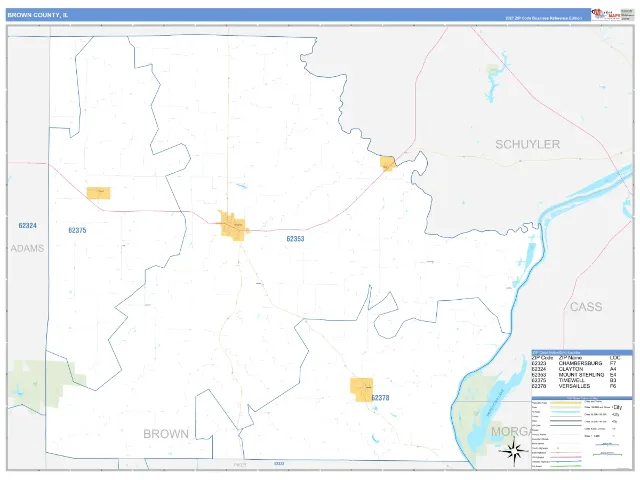This screenshot has height=480, width=640.
Task: Select the Versailles city area beside the 62378 label
Action: (x=361, y=390)
